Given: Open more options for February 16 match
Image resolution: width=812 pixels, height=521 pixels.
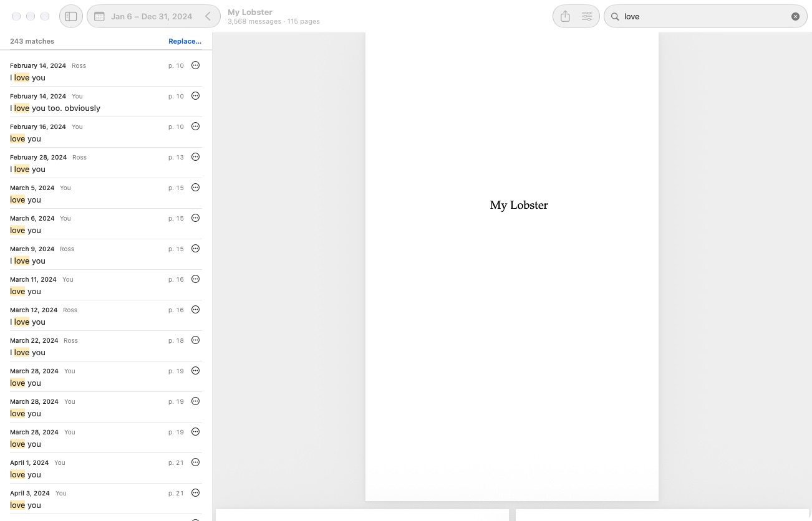Looking at the screenshot, I should 195,127.
